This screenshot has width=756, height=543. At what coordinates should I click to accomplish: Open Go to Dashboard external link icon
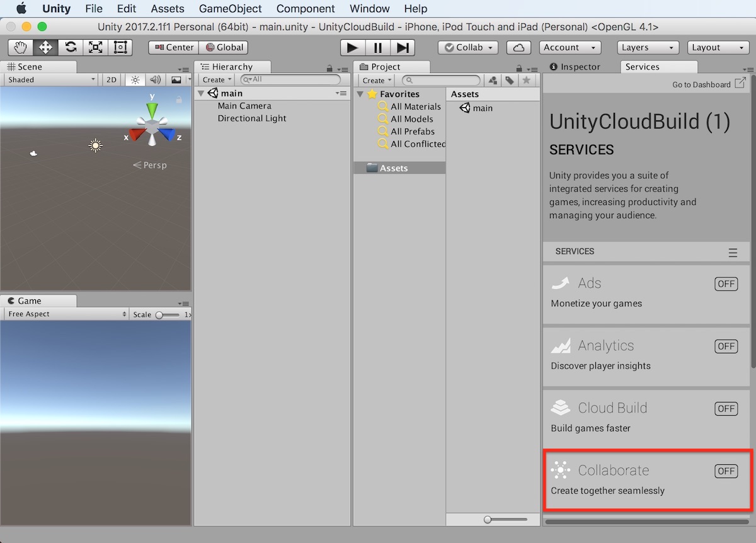click(x=740, y=83)
